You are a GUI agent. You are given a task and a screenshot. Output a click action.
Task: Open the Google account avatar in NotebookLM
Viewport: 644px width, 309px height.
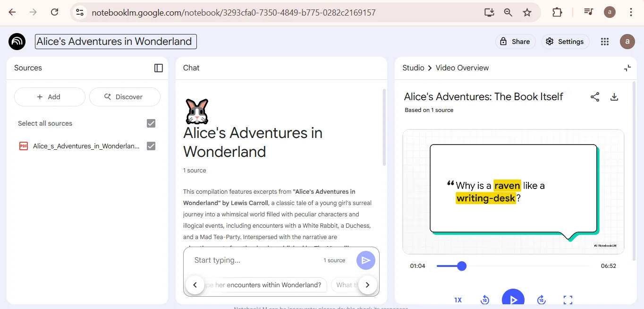coord(627,42)
